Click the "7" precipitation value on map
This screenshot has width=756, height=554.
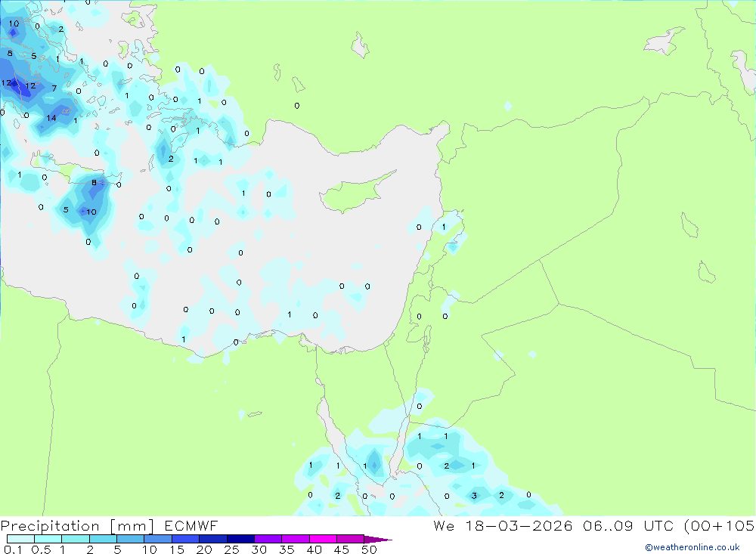coord(54,88)
